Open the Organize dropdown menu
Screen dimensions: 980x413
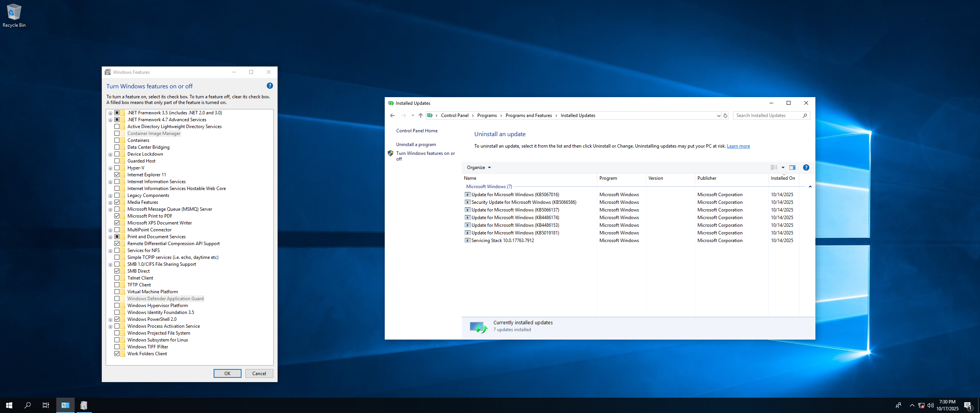(x=479, y=167)
